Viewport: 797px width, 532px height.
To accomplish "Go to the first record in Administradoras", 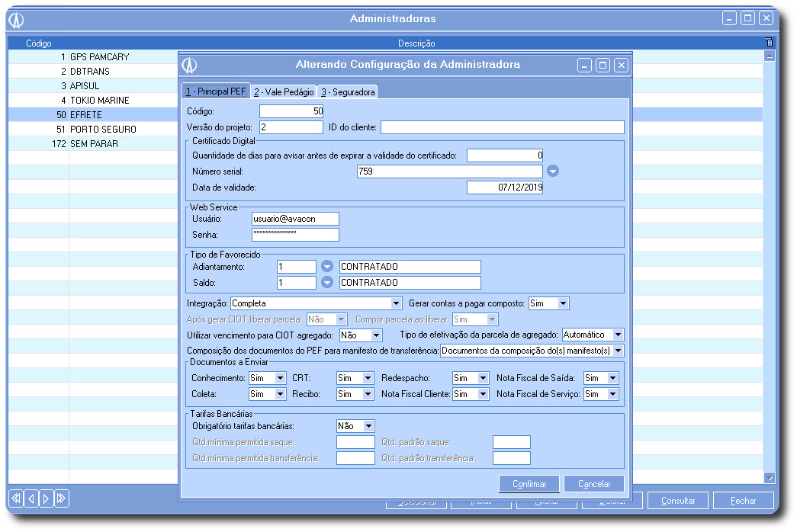I will pyautogui.click(x=16, y=498).
